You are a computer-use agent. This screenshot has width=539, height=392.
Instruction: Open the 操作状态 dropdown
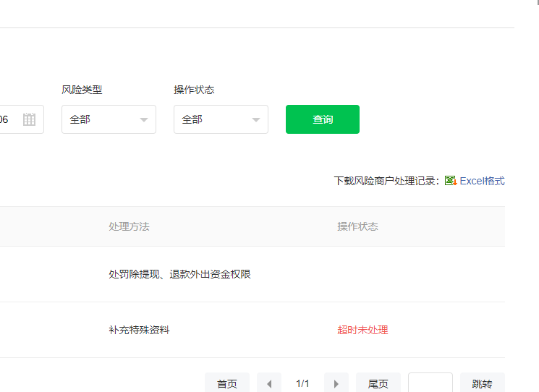tap(221, 119)
